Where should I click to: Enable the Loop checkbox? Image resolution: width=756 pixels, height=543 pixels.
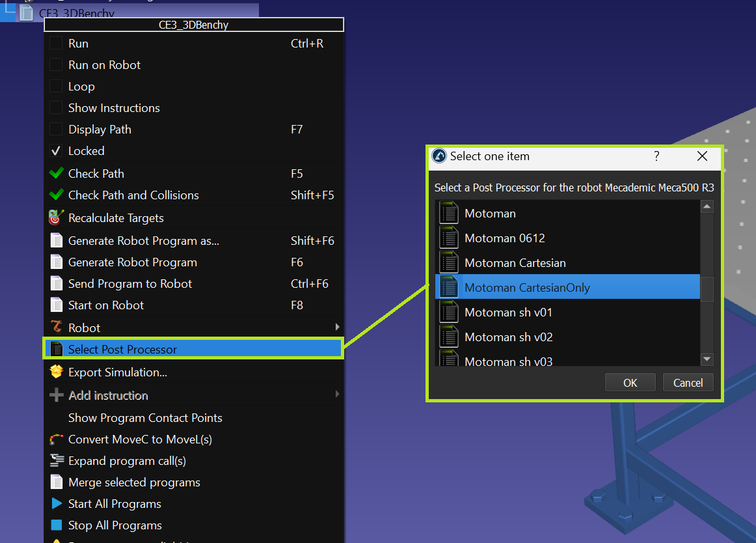point(57,87)
